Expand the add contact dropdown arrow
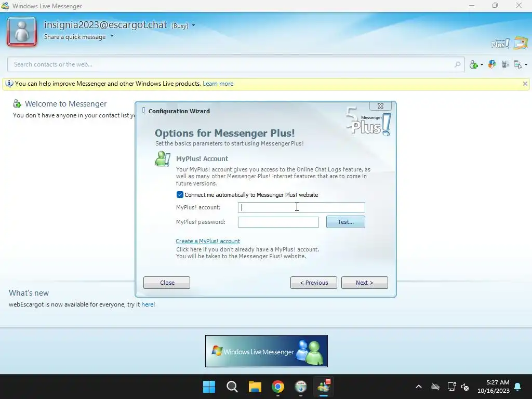This screenshot has height=399, width=532. (482, 65)
